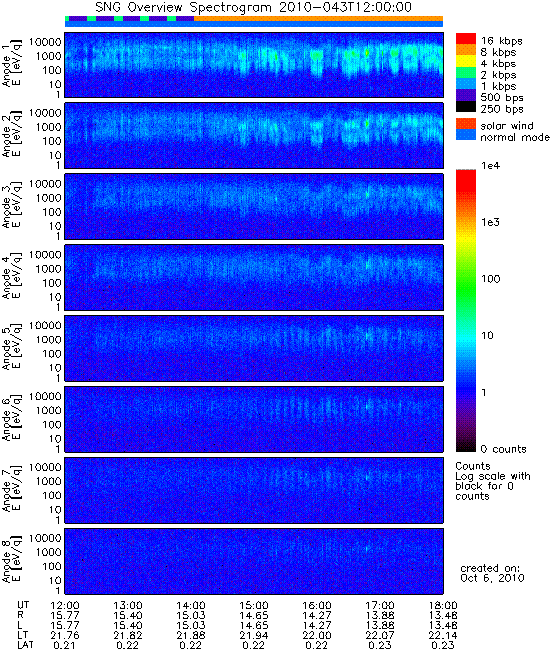Image resolution: width=552 pixels, height=651 pixels.
Task: Click the normal mode blue swatch
Action: (466, 135)
